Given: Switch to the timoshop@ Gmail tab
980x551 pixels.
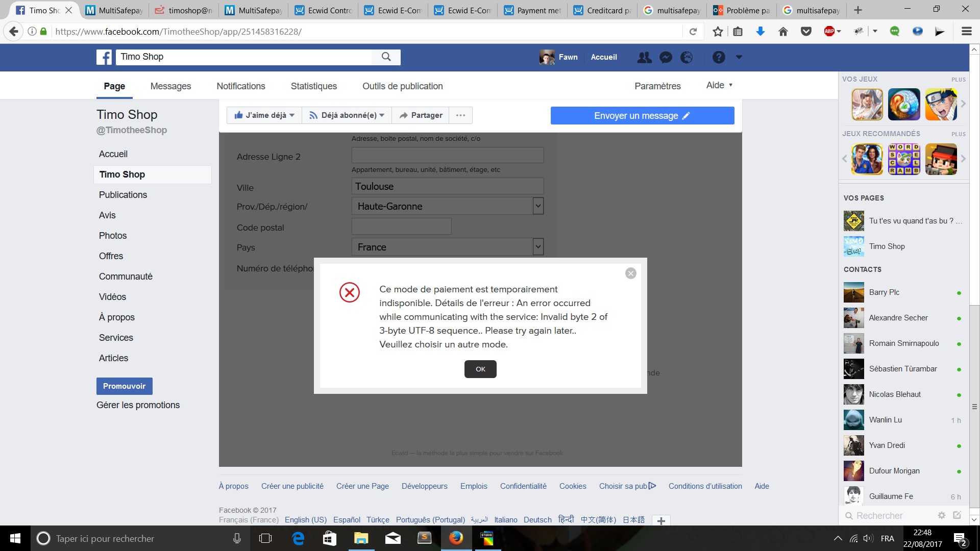Looking at the screenshot, I should tap(184, 10).
